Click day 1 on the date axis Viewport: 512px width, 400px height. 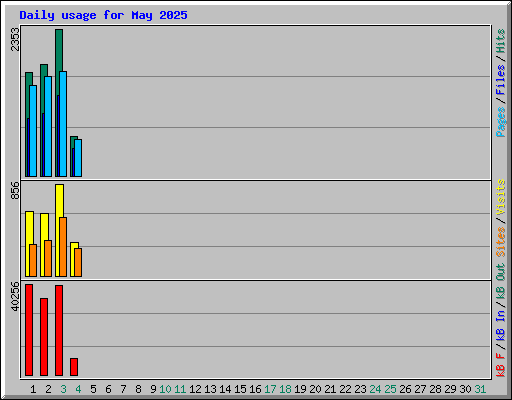[33, 389]
